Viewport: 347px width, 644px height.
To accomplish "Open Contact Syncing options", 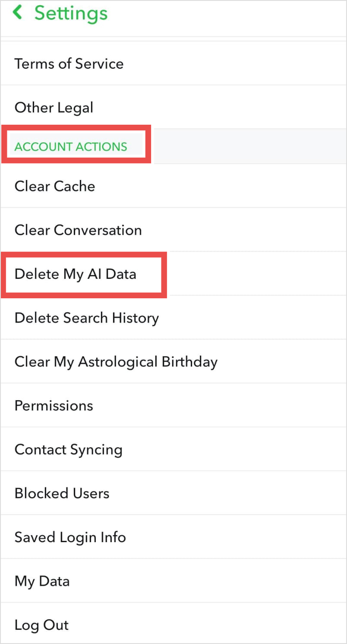I will tap(68, 449).
